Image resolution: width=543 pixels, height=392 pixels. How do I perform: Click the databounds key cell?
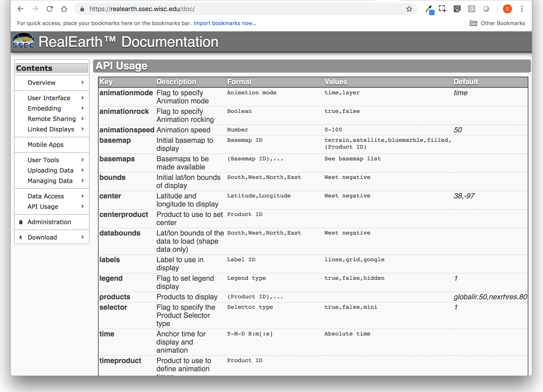click(x=120, y=233)
